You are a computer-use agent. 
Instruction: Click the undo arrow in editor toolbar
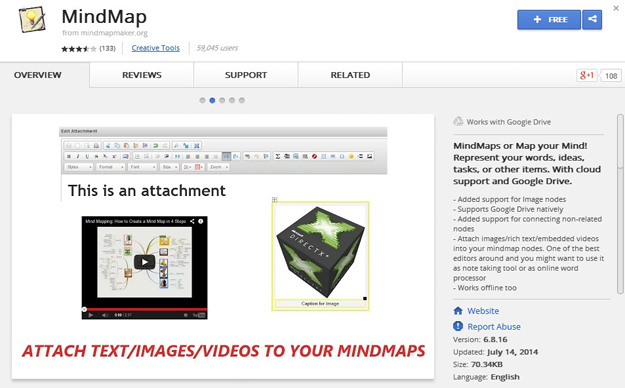click(156, 146)
